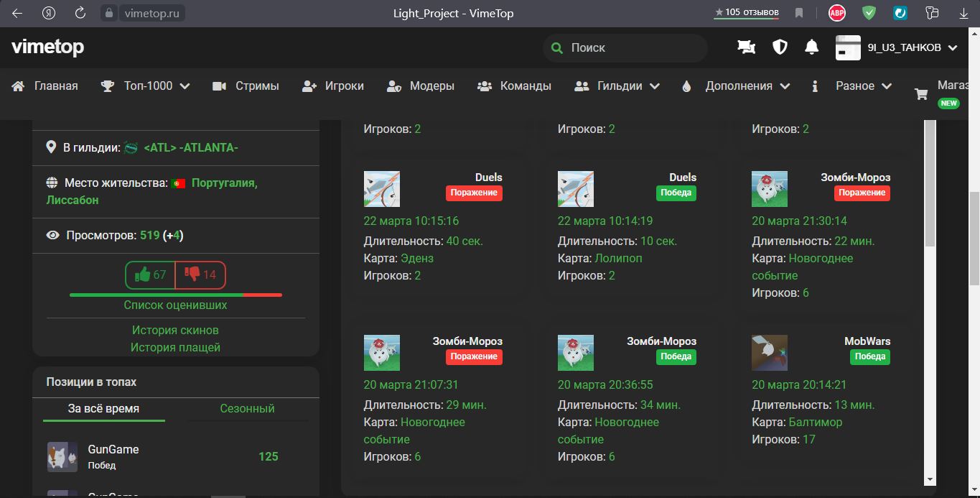Open the Эденз map link

[417, 258]
